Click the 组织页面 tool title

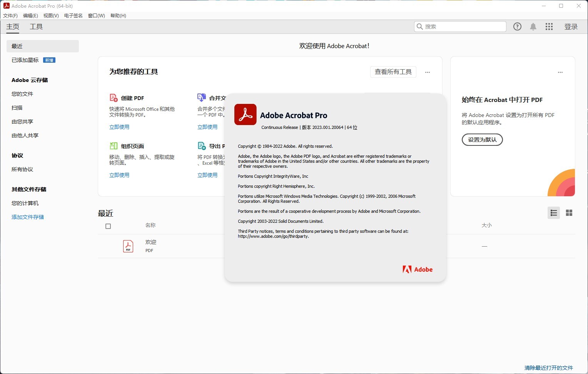pyautogui.click(x=132, y=146)
